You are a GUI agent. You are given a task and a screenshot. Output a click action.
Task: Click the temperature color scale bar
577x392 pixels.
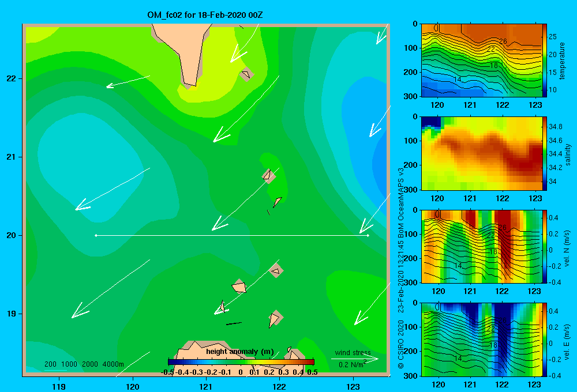545,61
